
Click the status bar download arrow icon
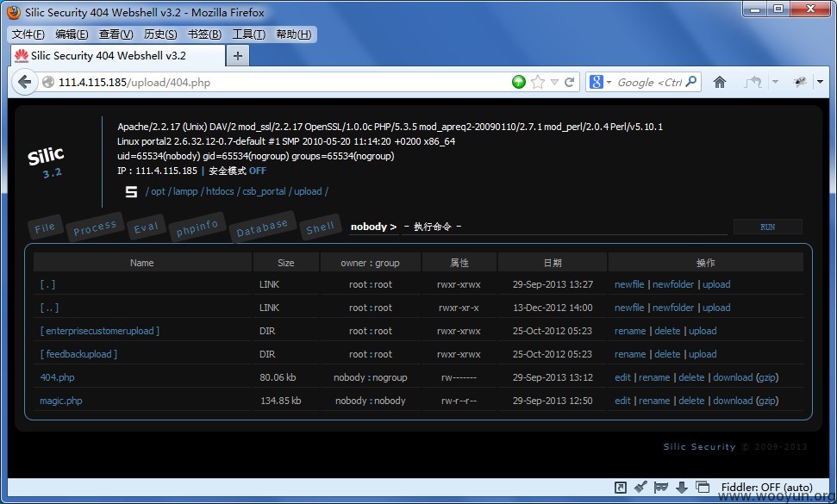pos(682,487)
